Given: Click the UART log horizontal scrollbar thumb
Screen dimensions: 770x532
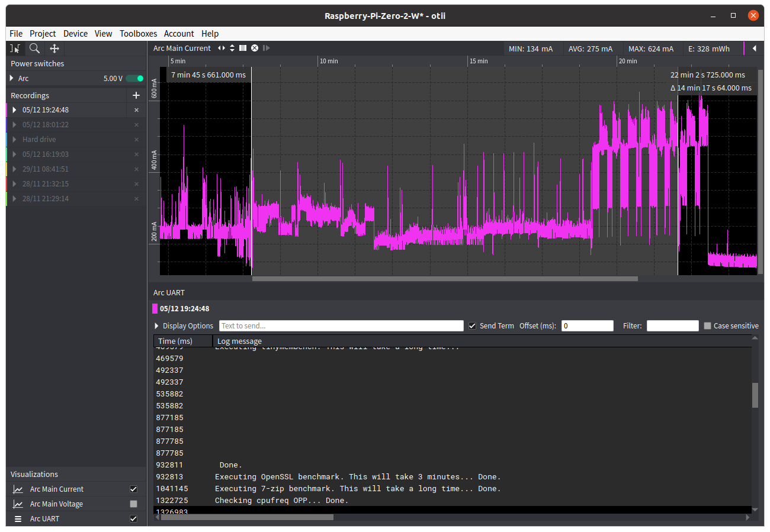Looking at the screenshot, I should click(x=247, y=517).
